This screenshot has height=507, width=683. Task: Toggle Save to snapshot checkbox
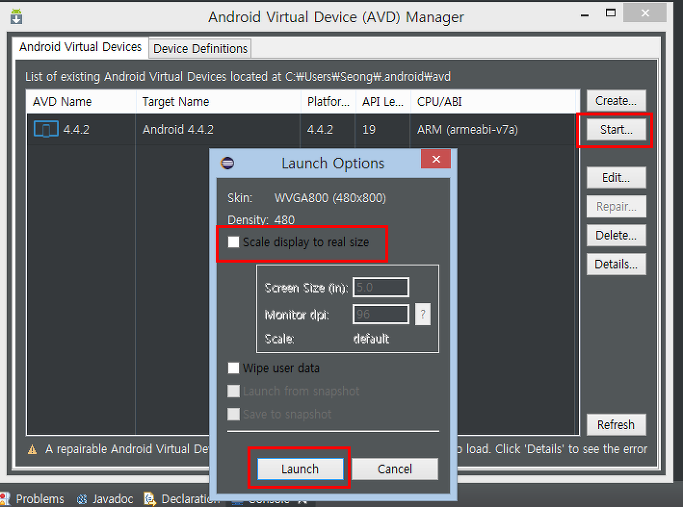tap(233, 414)
